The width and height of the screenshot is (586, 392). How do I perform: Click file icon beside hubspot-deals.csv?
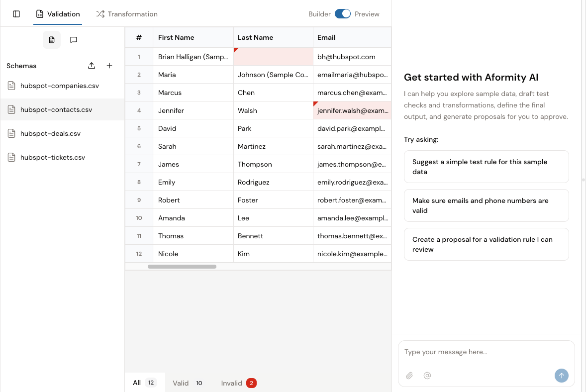[x=11, y=133]
